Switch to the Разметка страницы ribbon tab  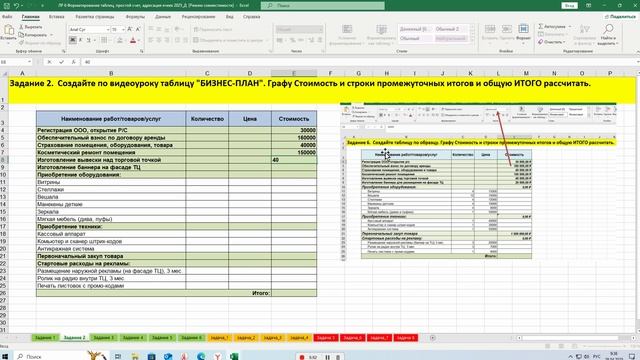tap(95, 17)
